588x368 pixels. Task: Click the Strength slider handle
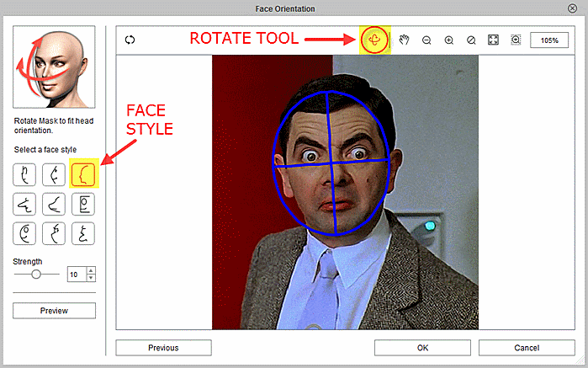36,275
